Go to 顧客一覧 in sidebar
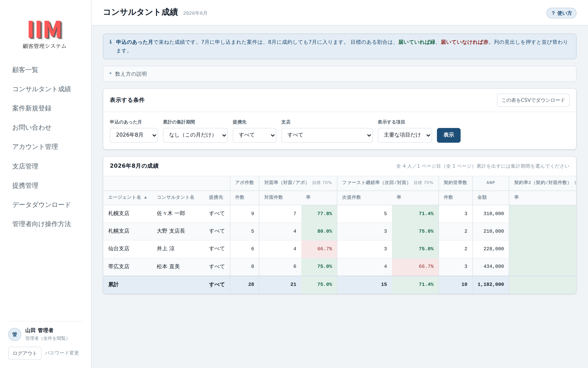The image size is (588, 368). click(x=25, y=70)
